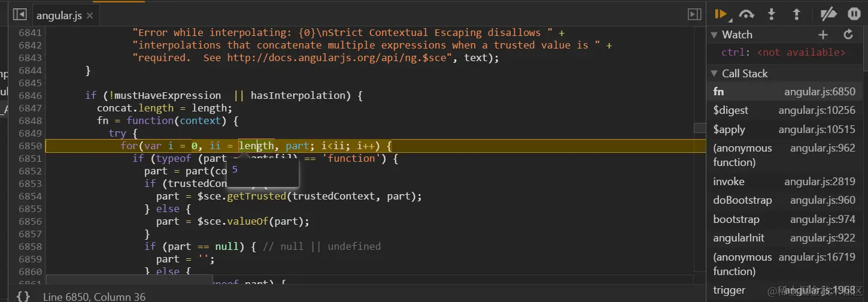Set breakpoint on line number 6850
This screenshot has width=868, height=302.
click(x=30, y=146)
